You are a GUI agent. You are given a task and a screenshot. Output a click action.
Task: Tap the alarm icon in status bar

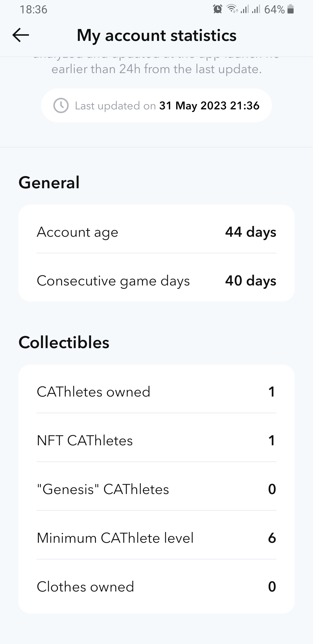218,9
